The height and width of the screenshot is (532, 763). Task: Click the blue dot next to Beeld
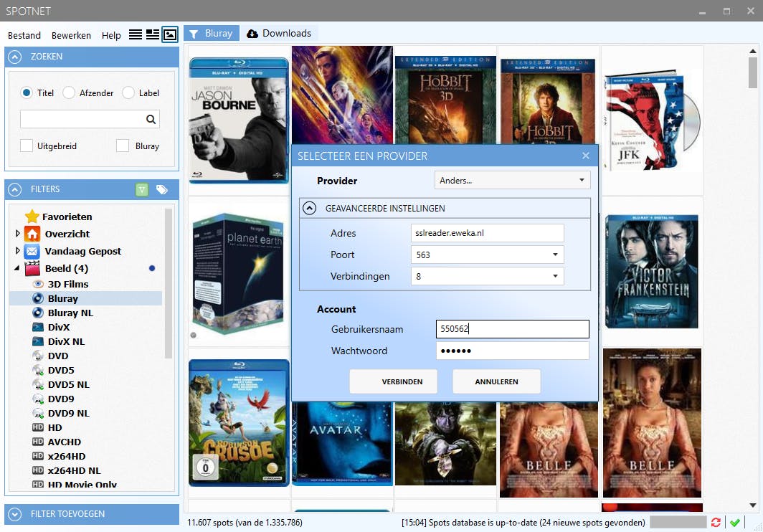[152, 268]
